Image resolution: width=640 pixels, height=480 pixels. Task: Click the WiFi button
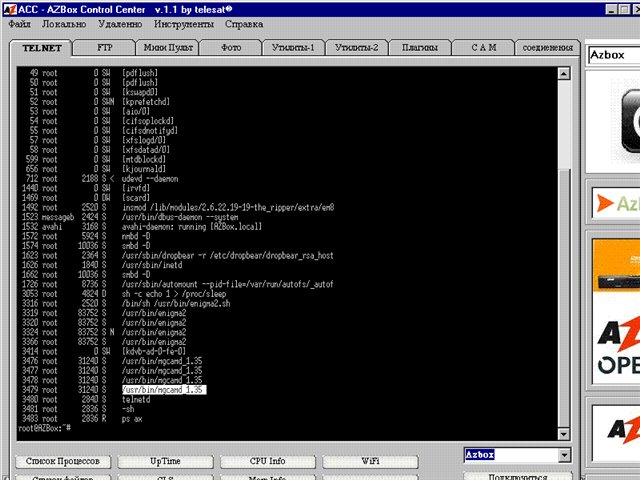pos(370,461)
